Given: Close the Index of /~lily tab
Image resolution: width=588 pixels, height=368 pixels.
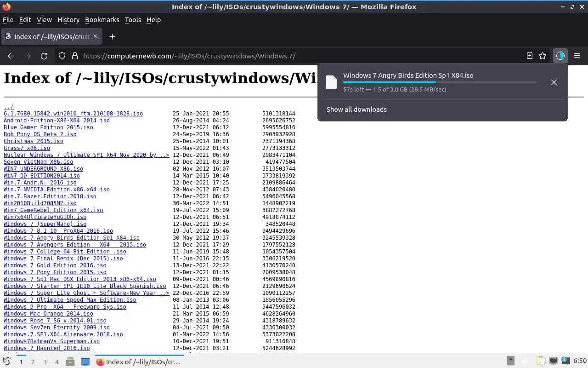Looking at the screenshot, I should pyautogui.click(x=95, y=36).
